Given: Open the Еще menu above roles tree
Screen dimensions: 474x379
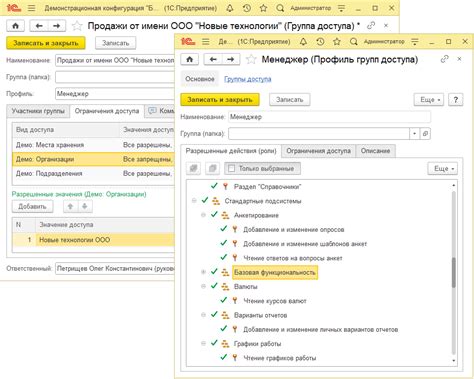Looking at the screenshot, I should coord(443,169).
